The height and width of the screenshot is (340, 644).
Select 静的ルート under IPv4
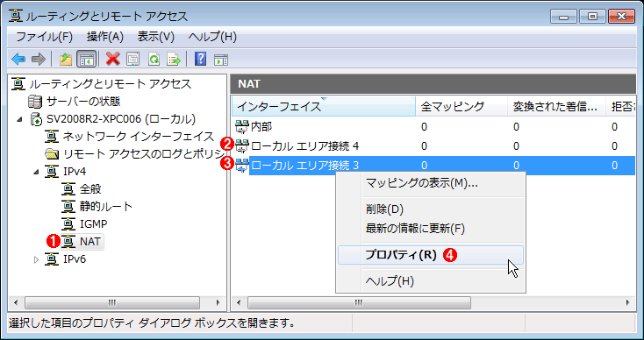[106, 206]
